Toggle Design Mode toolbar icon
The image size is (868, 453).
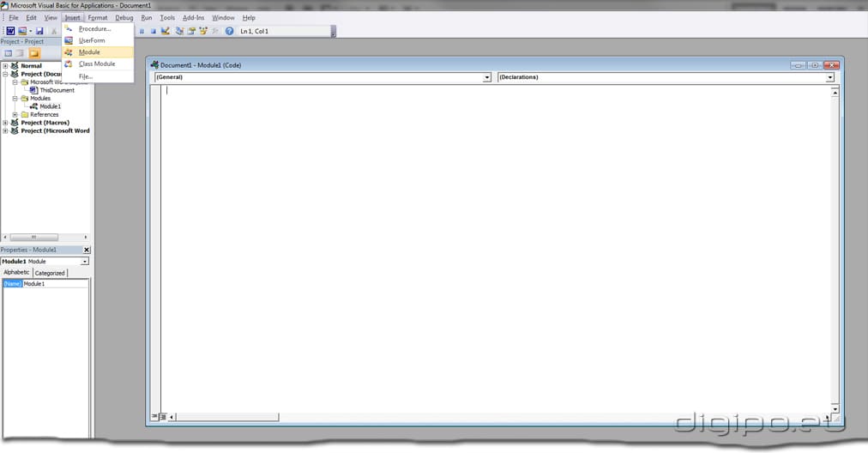pos(165,31)
